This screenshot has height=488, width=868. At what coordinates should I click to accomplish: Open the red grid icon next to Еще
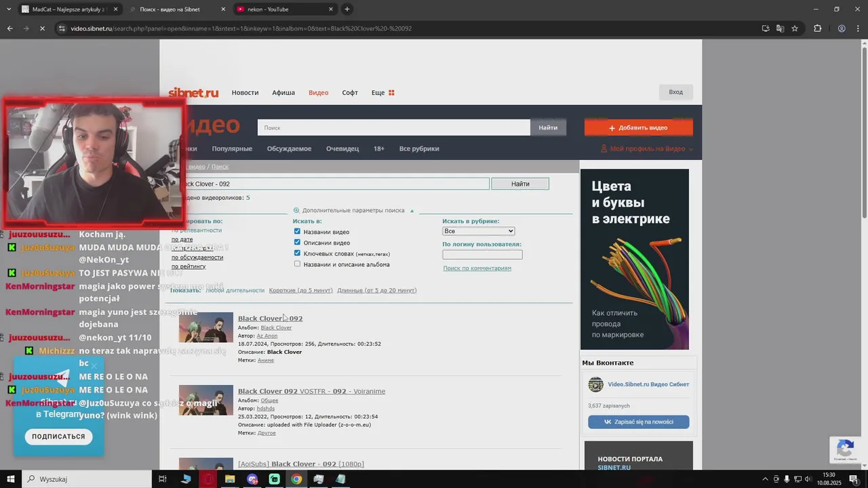391,93
